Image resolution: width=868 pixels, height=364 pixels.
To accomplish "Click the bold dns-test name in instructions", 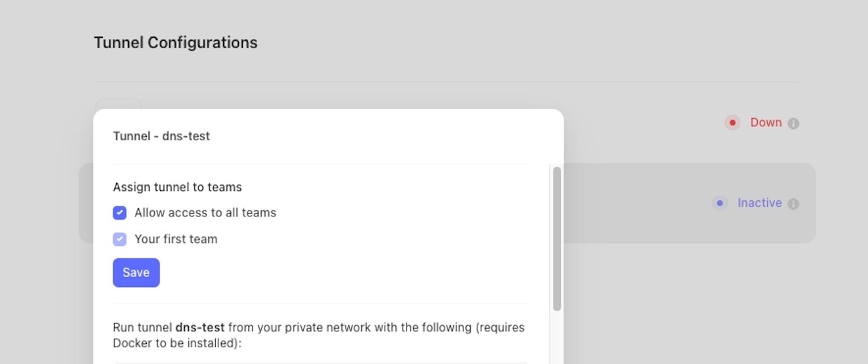I will tap(200, 328).
